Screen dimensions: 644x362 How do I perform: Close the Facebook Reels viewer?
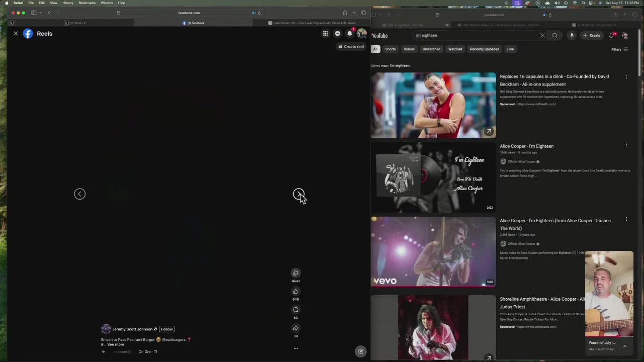(16, 34)
